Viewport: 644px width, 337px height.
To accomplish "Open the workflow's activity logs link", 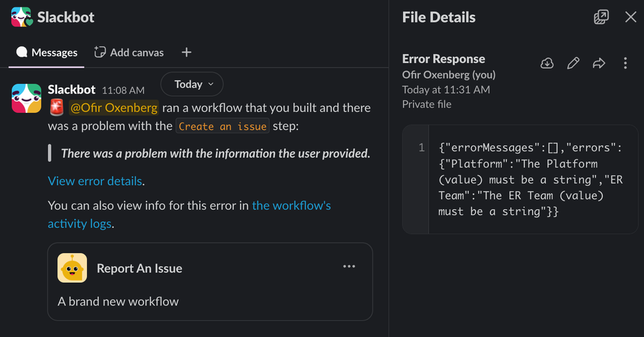I will [190, 215].
